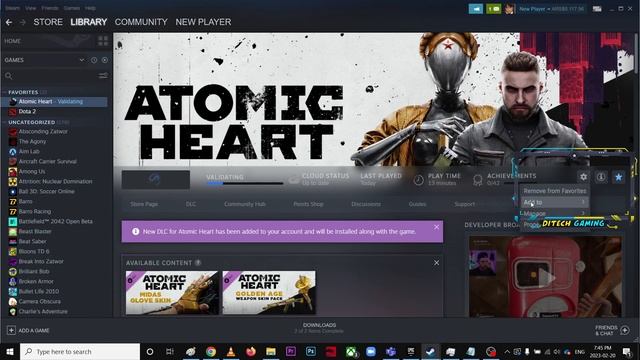Open Midas Glove Skin DLC thumbnail
The height and width of the screenshot is (360, 640).
pyautogui.click(x=172, y=292)
